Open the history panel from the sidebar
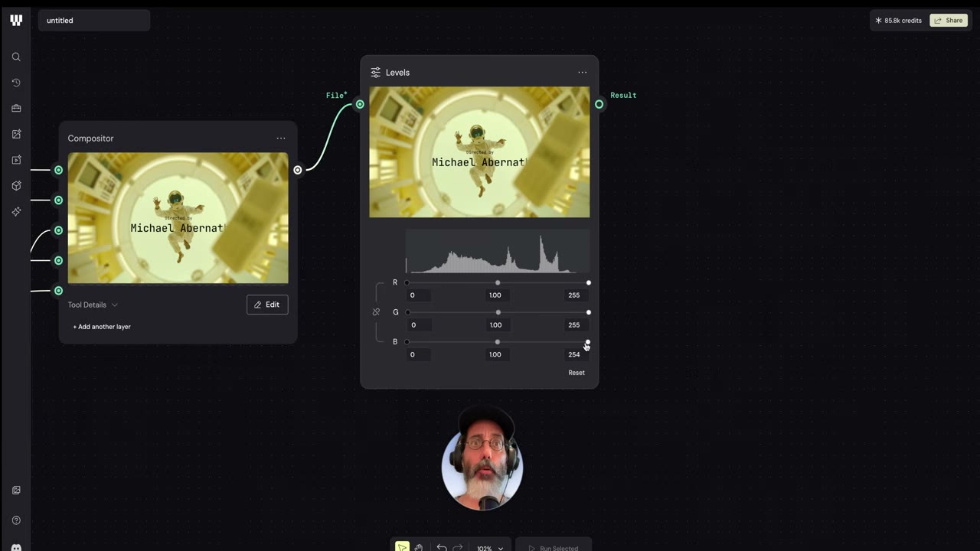Viewport: 980px width, 551px height. 16,83
